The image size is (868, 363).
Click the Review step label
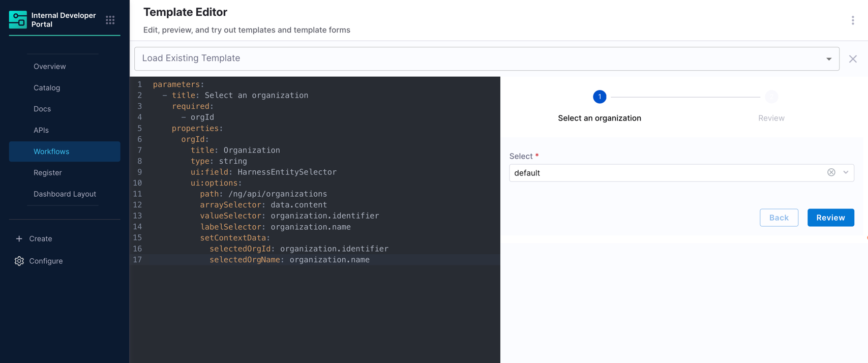pos(771,118)
